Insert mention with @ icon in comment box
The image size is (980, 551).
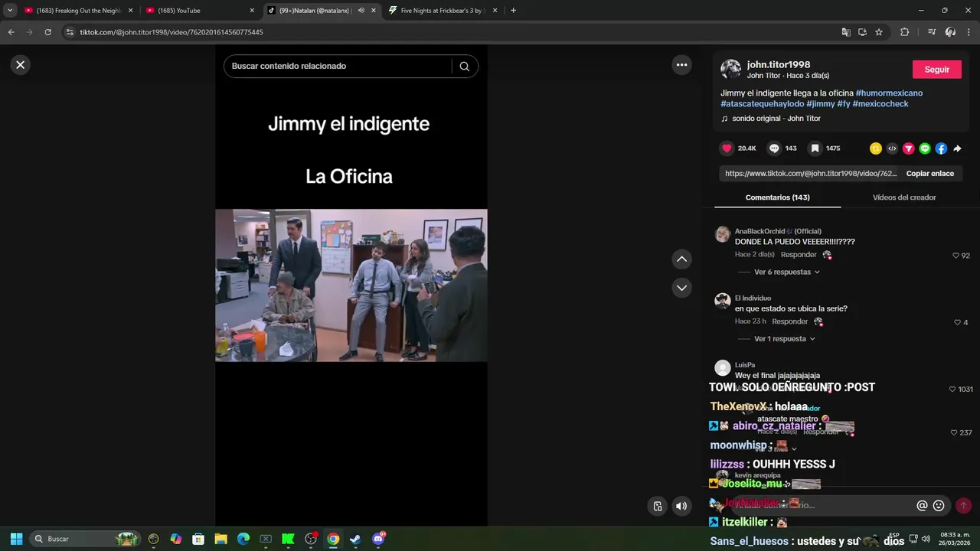[922, 506]
